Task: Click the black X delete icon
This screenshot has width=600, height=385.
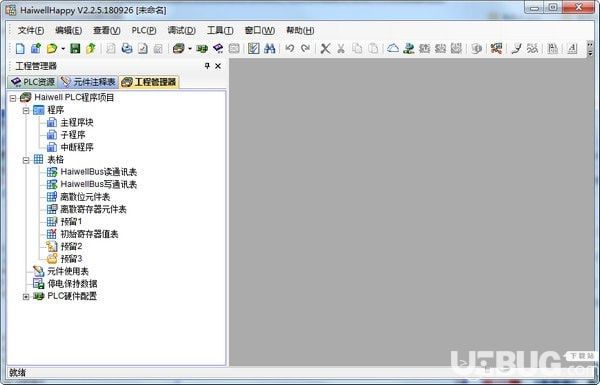Action: pyautogui.click(x=325, y=49)
